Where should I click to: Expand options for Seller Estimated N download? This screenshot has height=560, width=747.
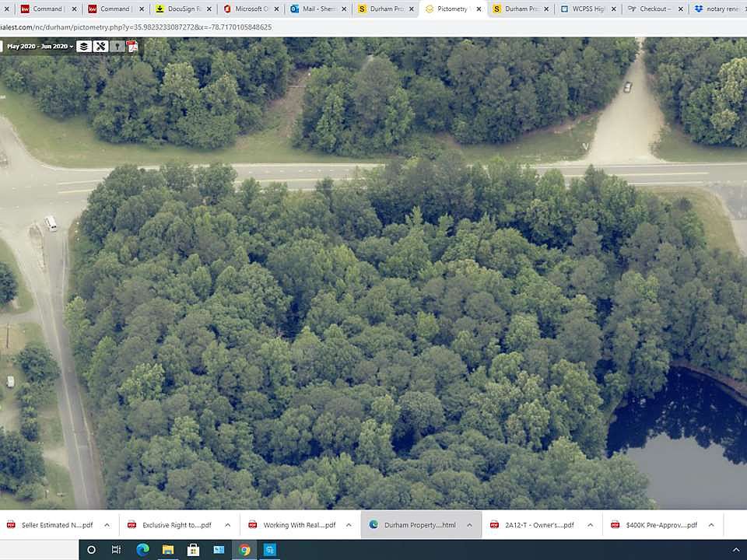107,525
